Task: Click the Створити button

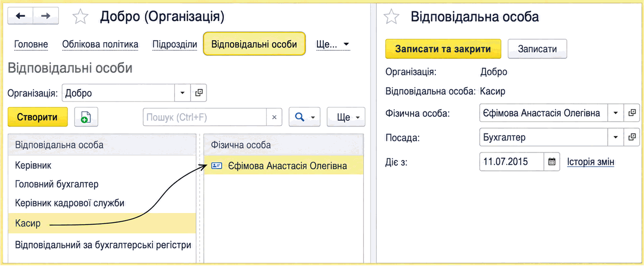Action: tap(37, 117)
